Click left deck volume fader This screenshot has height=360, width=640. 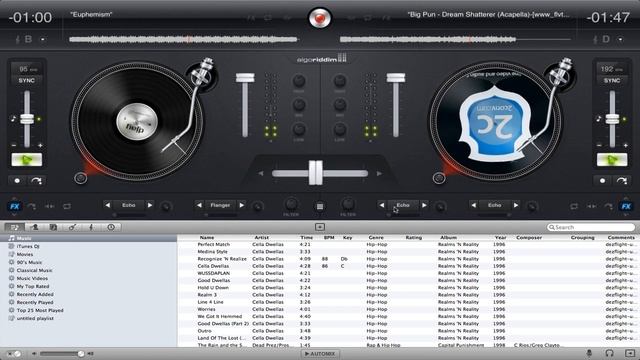coord(245,78)
